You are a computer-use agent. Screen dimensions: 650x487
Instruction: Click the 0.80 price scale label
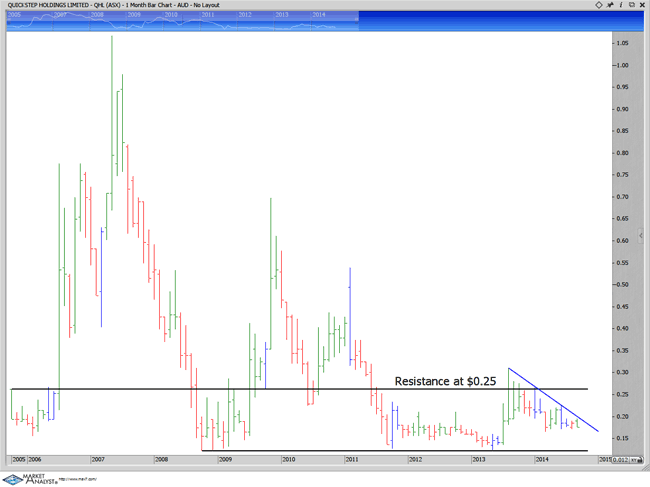(x=622, y=153)
